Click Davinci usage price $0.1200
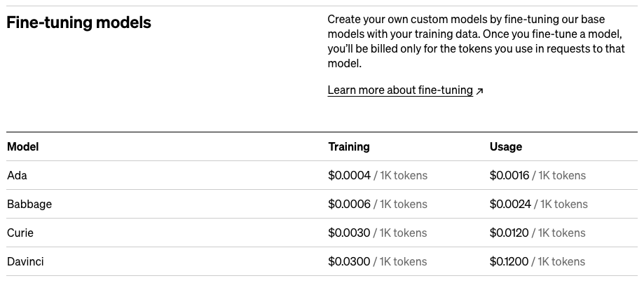 pos(509,261)
